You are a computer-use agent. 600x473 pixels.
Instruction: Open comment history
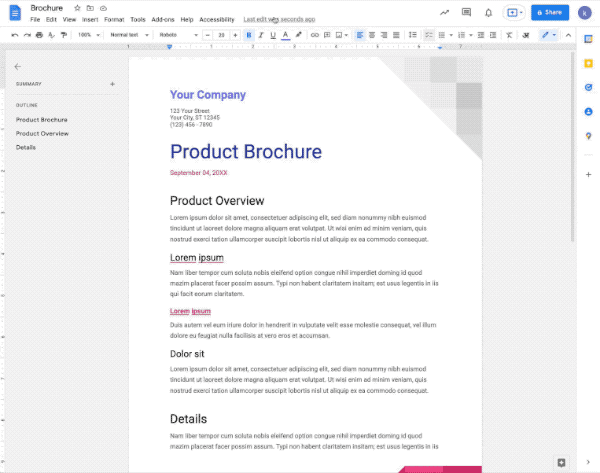[466, 13]
